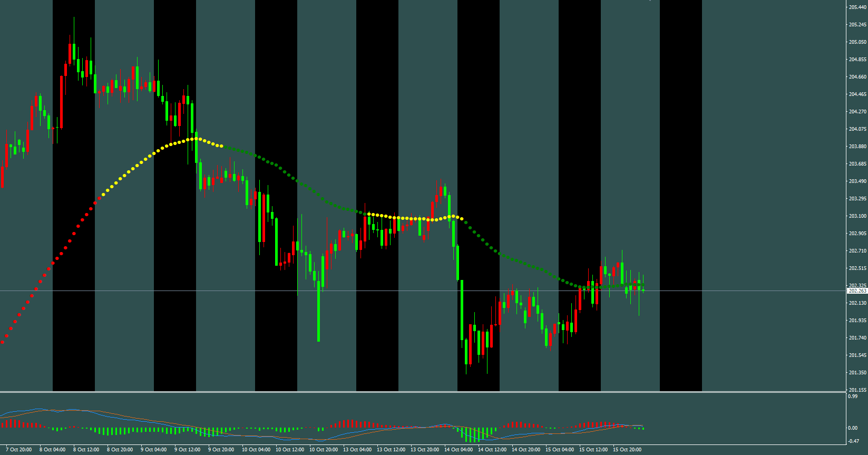Click the rightmost black session band
This screenshot has height=455, width=868.
(x=680, y=195)
